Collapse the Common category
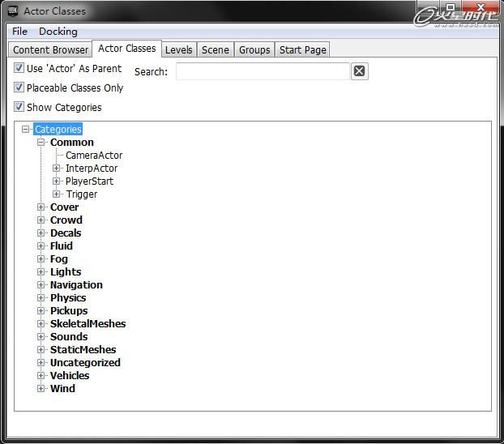The width and height of the screenshot is (504, 444). (x=41, y=142)
